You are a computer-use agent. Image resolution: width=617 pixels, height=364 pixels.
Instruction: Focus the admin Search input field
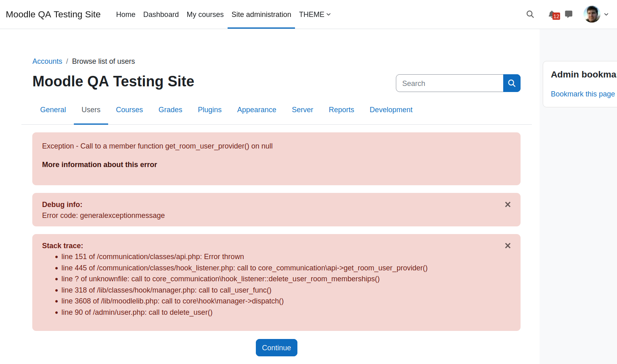pyautogui.click(x=450, y=83)
